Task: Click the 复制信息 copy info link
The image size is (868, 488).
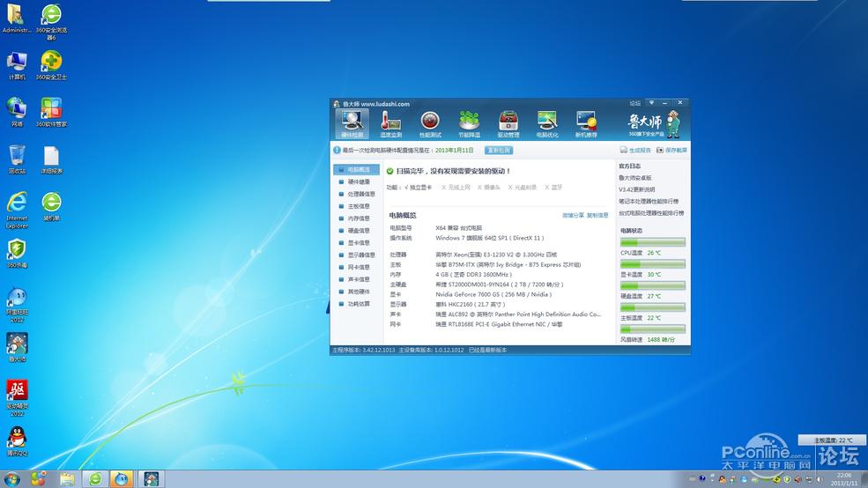Action: pos(597,215)
